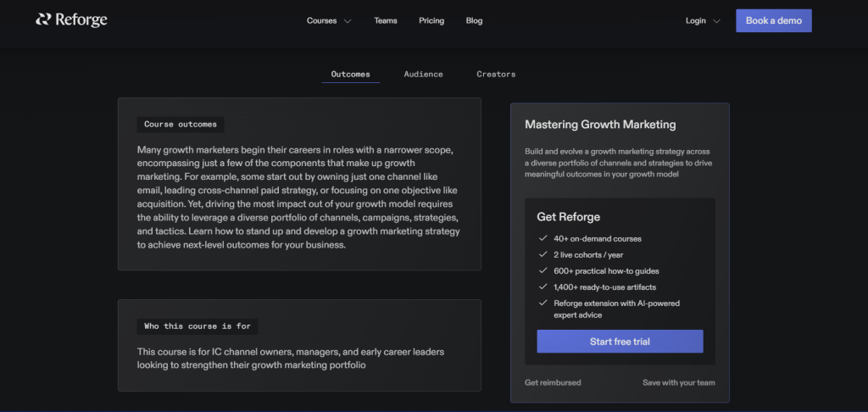Switch to the Audience tab
This screenshot has height=412, width=868.
(424, 75)
